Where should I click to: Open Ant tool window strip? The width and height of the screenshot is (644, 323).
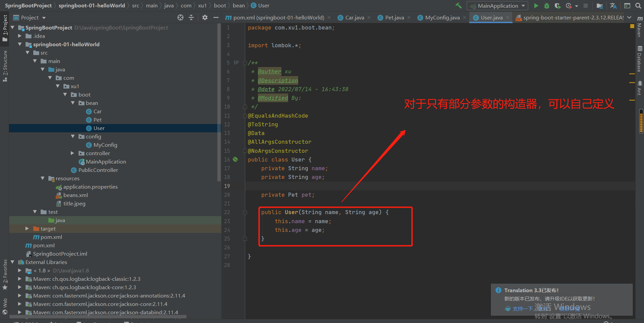coord(640,88)
